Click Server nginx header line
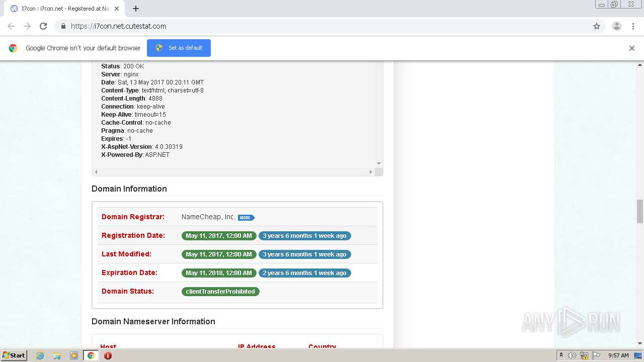644x362 pixels. pyautogui.click(x=120, y=74)
